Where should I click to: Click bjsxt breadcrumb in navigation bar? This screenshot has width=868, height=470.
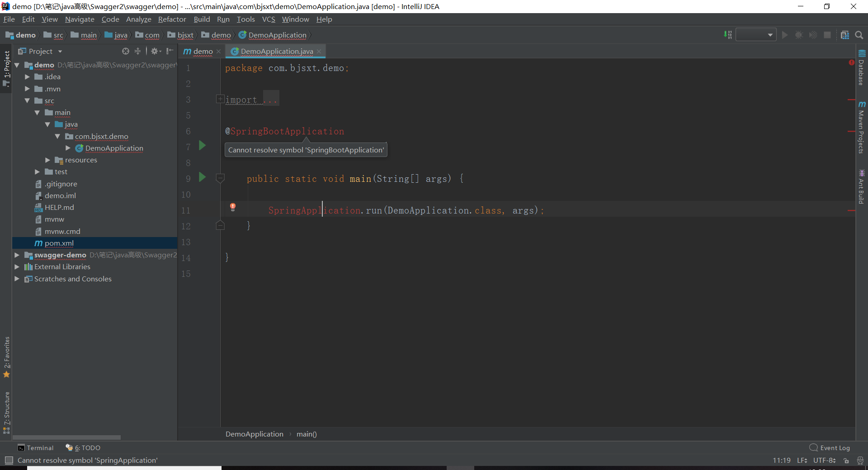click(181, 35)
